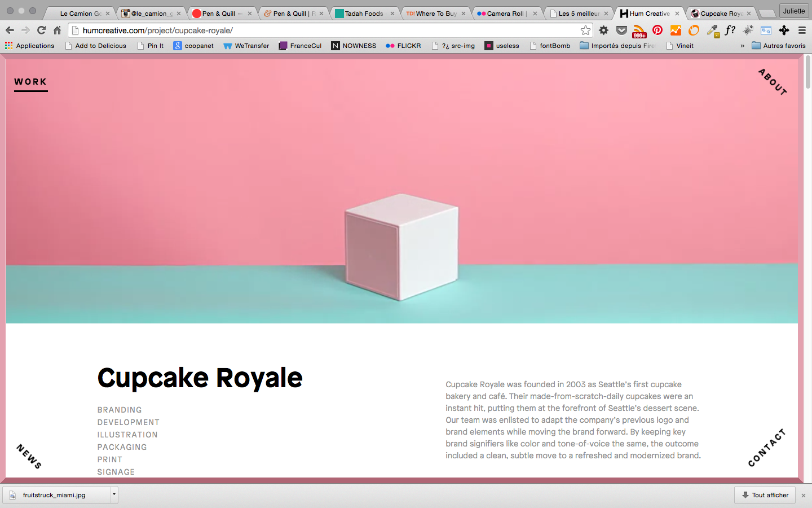Open the WORK page link
Screen dimensions: 812x508
[x=30, y=82]
